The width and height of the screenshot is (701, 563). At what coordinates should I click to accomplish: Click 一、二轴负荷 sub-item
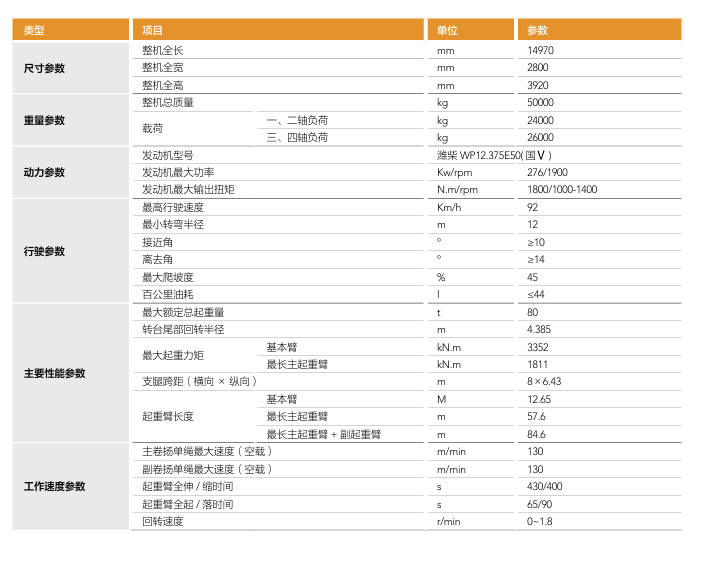pos(297,120)
